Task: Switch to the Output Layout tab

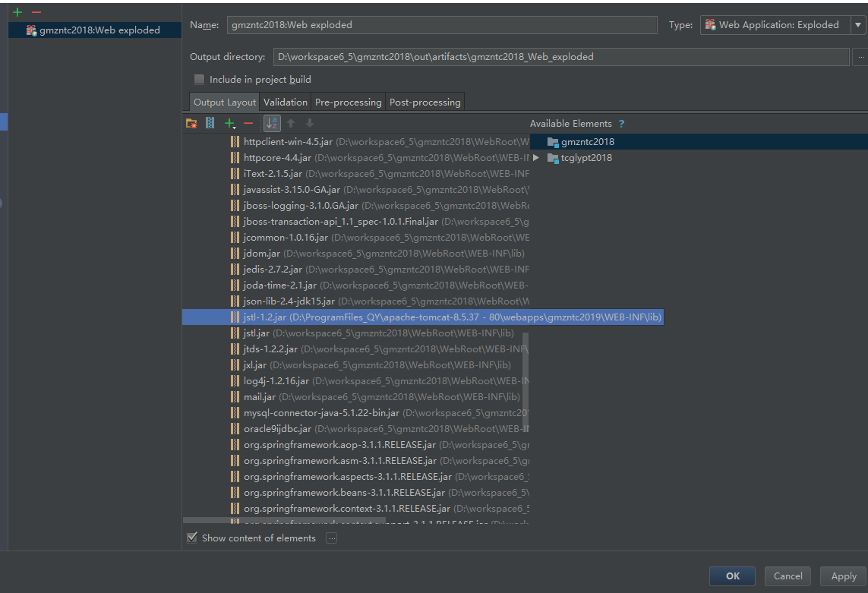Action: (225, 102)
